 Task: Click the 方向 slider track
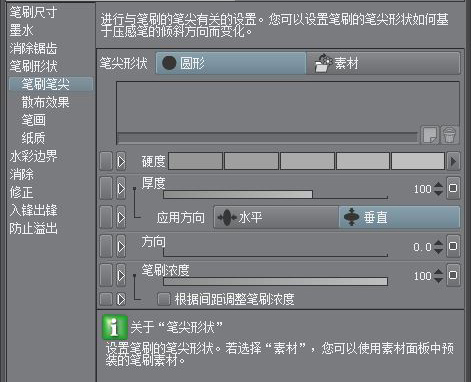click(275, 252)
